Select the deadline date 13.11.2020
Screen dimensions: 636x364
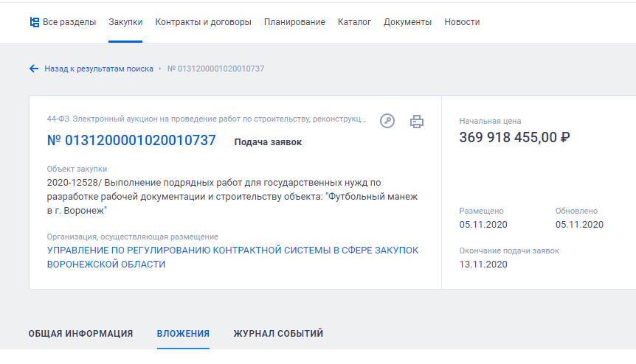[x=483, y=265]
